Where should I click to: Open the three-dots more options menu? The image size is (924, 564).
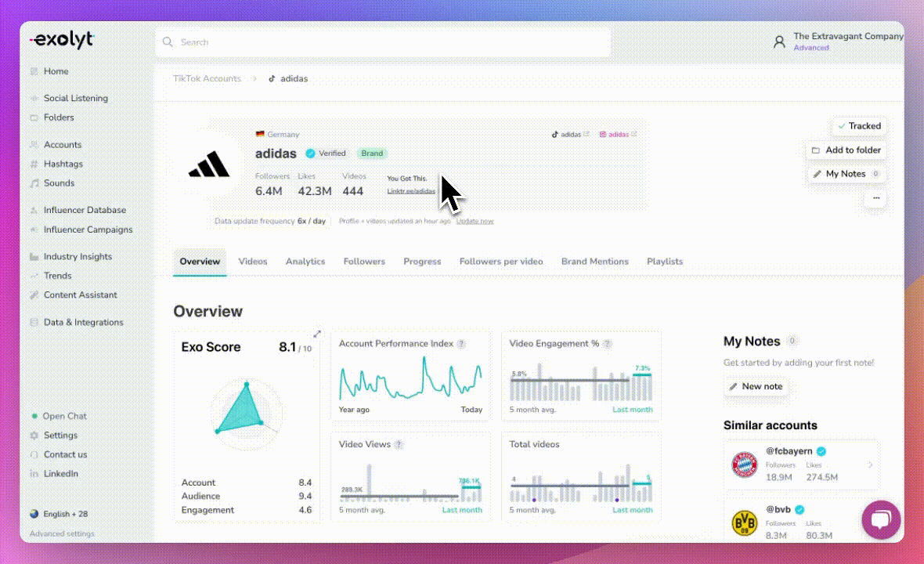876,198
